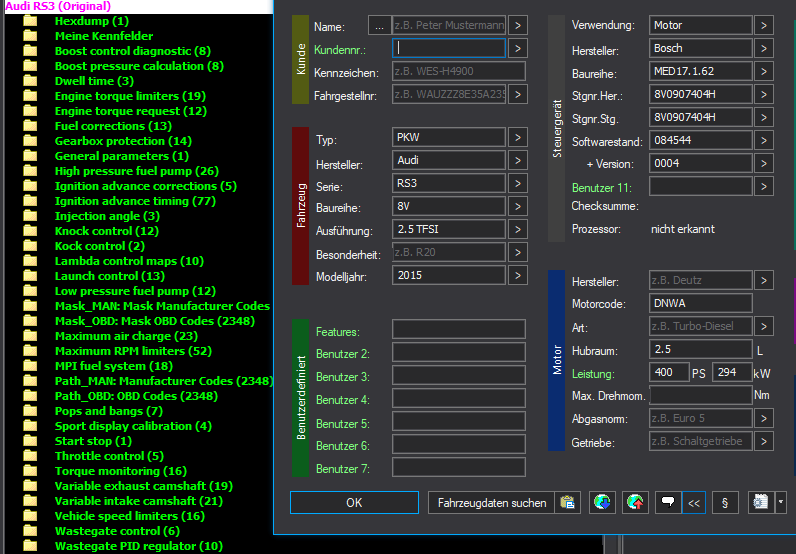This screenshot has width=796, height=554.
Task: Click the globe download icon with blue arrow
Action: 602,503
